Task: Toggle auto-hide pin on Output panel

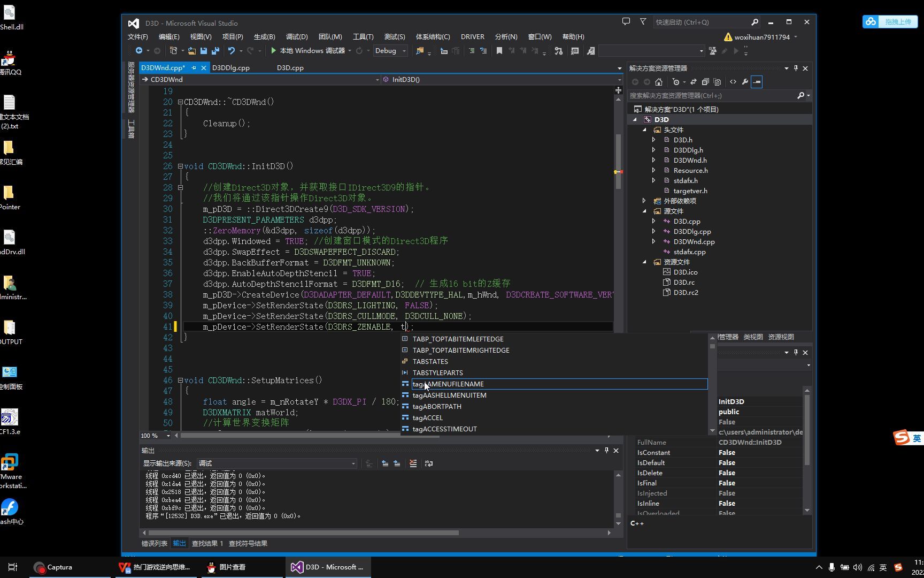Action: click(x=606, y=451)
